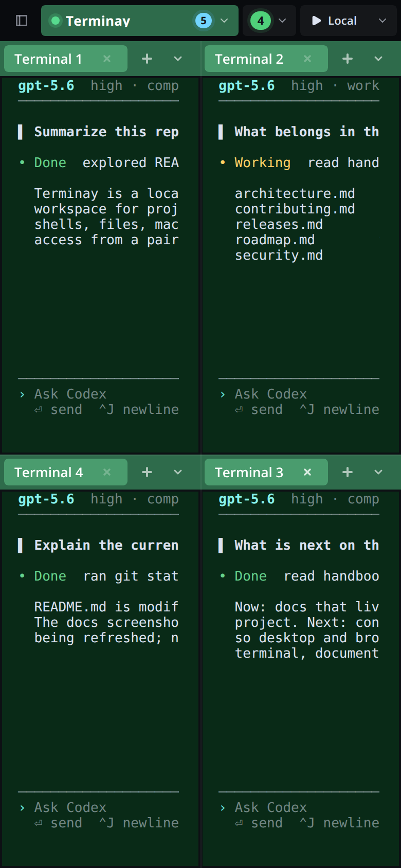Close the Terminal 3 tab
Image resolution: width=401 pixels, height=868 pixels.
pos(307,472)
